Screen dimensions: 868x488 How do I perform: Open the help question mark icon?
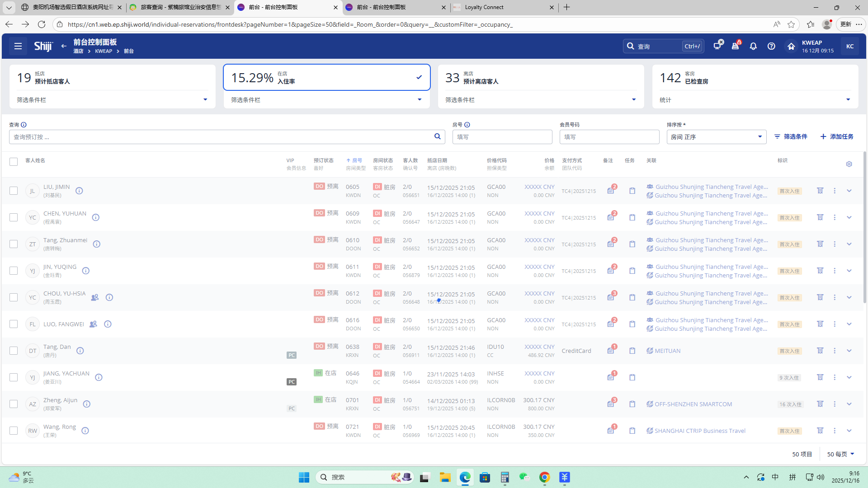click(771, 46)
